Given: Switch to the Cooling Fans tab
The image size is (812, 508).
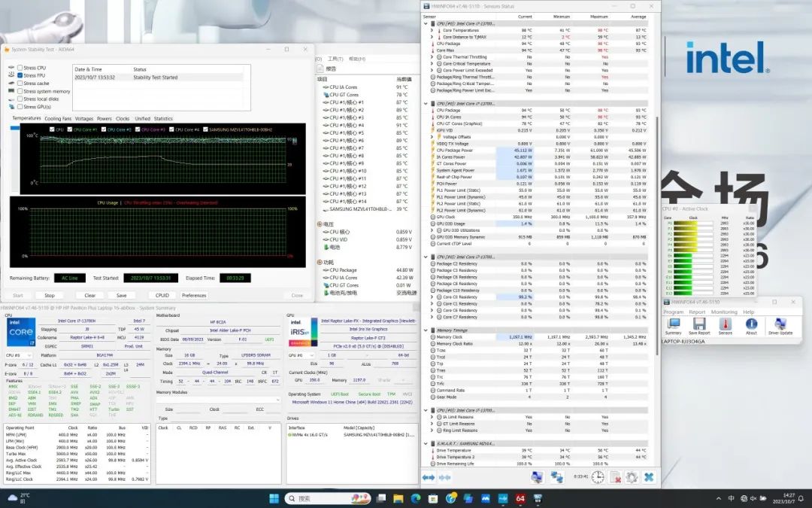Looking at the screenshot, I should point(58,118).
